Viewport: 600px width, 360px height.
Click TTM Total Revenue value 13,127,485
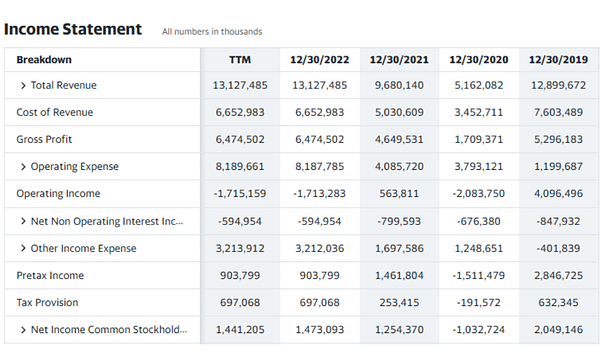(240, 85)
